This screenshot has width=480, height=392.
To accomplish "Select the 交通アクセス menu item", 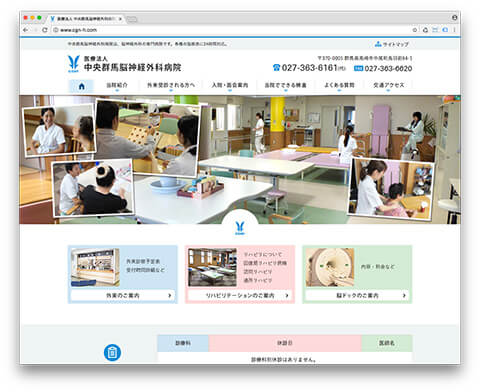I will [389, 85].
